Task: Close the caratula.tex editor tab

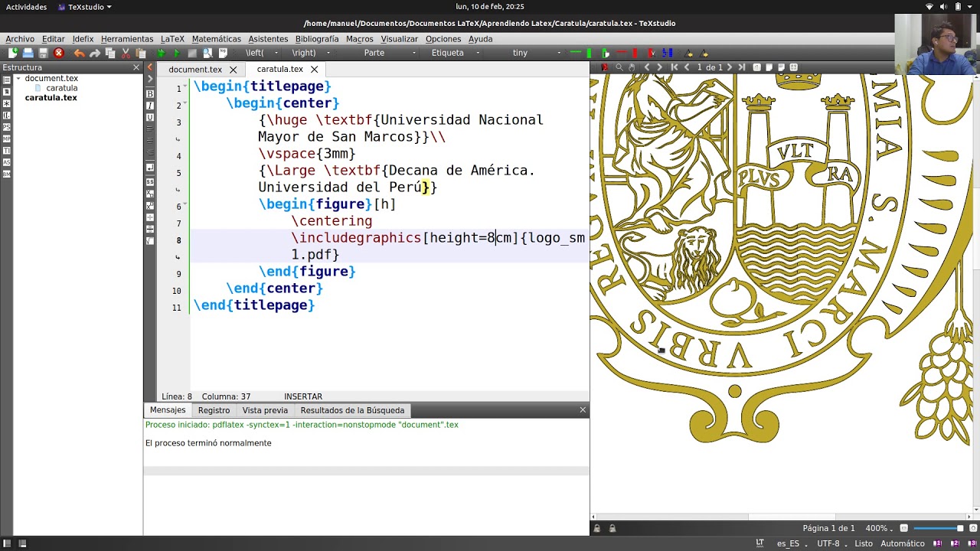Action: point(314,70)
